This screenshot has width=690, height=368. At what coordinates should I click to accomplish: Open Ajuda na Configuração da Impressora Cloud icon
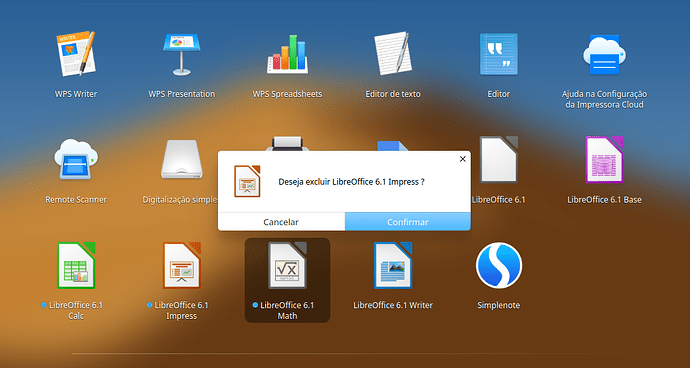(x=604, y=54)
